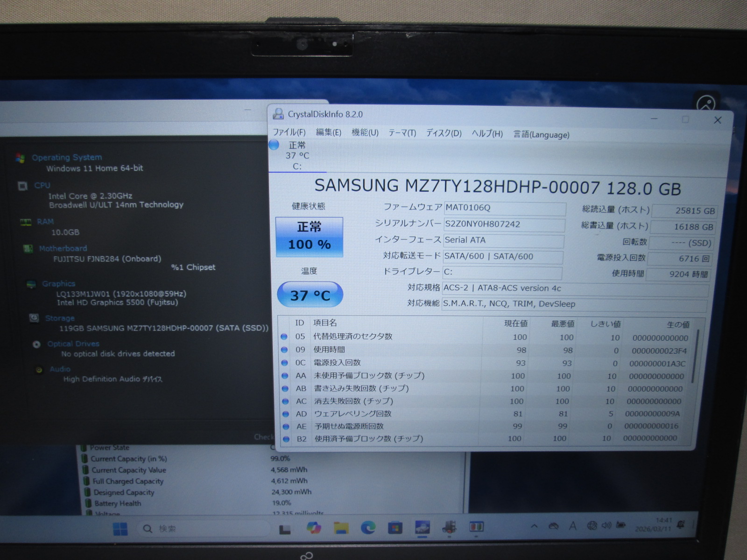This screenshot has width=747, height=560.
Task: Open the ディスク(D) menu
Action: pos(444,133)
